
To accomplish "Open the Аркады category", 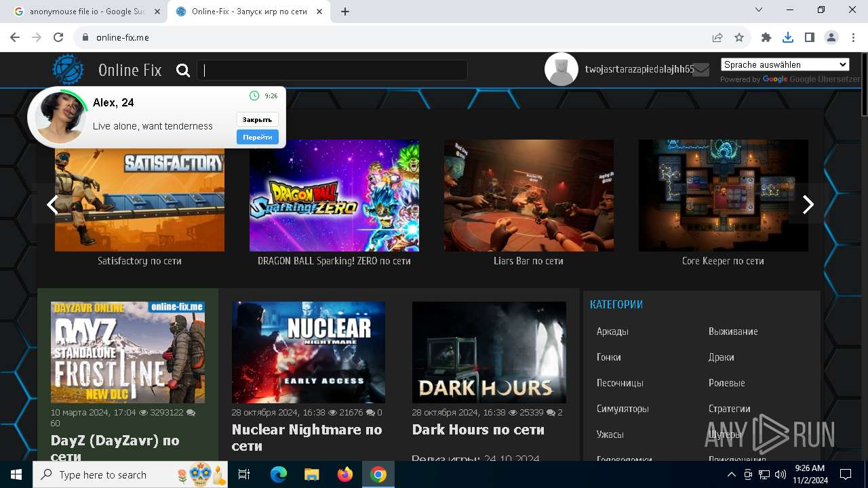I will pyautogui.click(x=612, y=331).
